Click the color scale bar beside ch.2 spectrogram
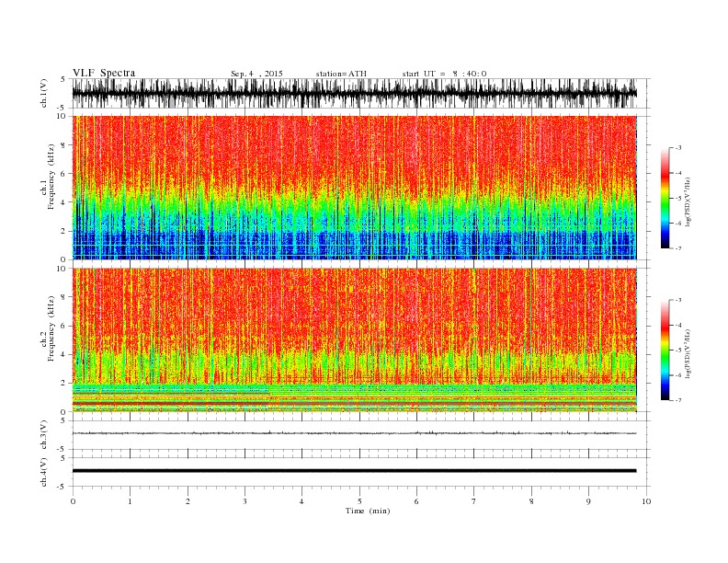728x563 pixels. click(665, 350)
